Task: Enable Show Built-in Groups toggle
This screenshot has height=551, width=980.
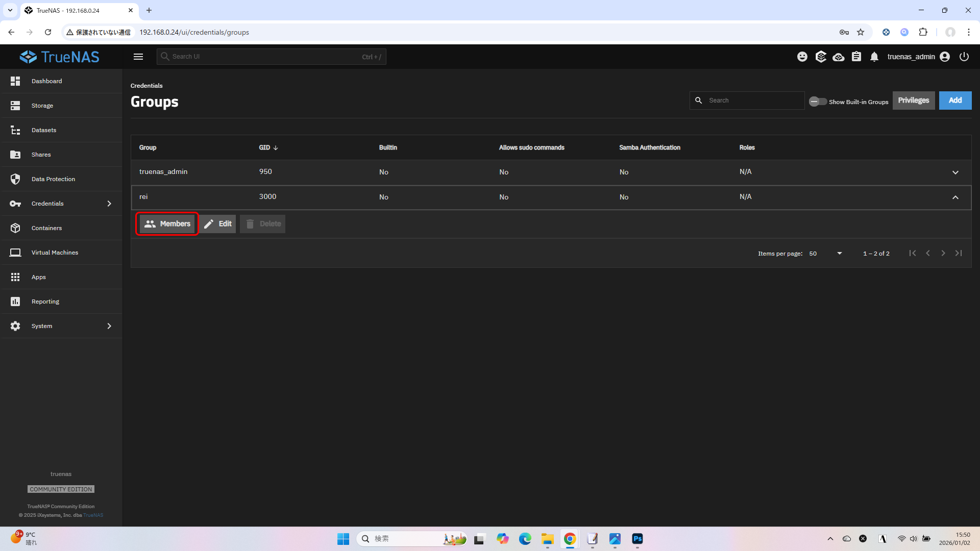Action: 818,102
